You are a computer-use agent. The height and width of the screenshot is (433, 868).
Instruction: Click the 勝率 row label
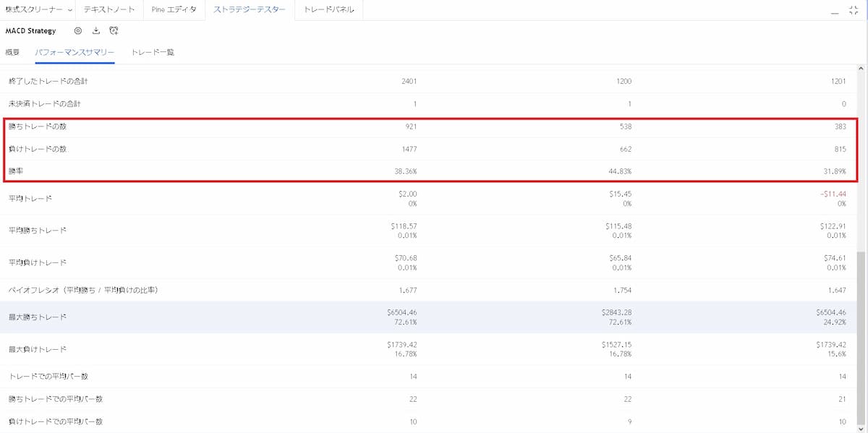pos(17,171)
